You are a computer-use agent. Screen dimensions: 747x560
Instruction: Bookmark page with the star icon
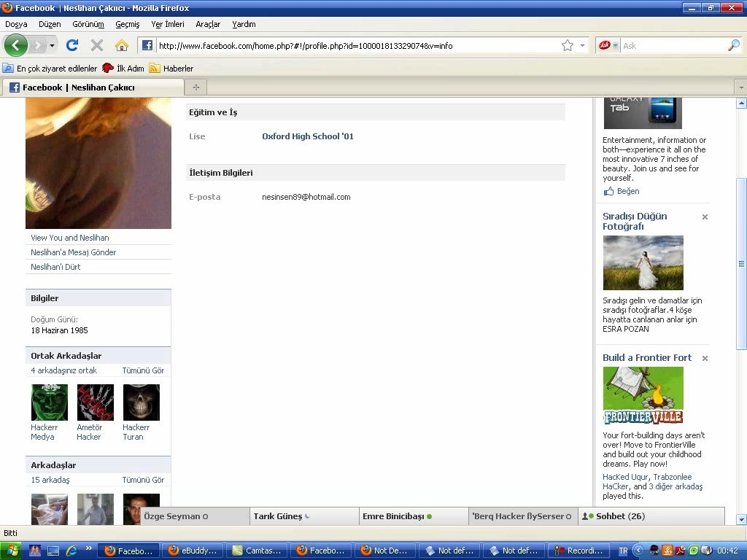click(x=567, y=46)
